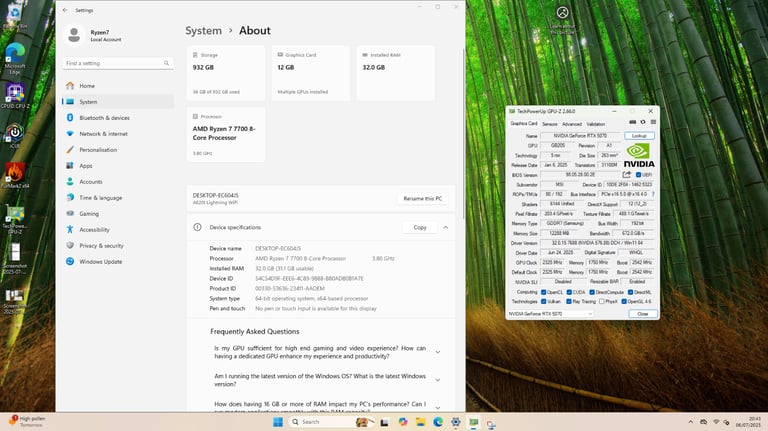768x431 pixels.
Task: Click in Find a setting search box
Action: click(x=118, y=63)
